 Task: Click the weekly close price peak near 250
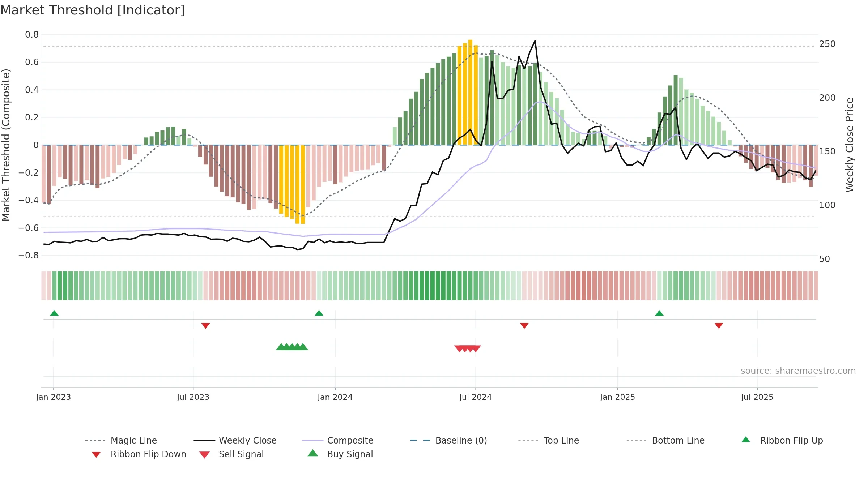535,41
